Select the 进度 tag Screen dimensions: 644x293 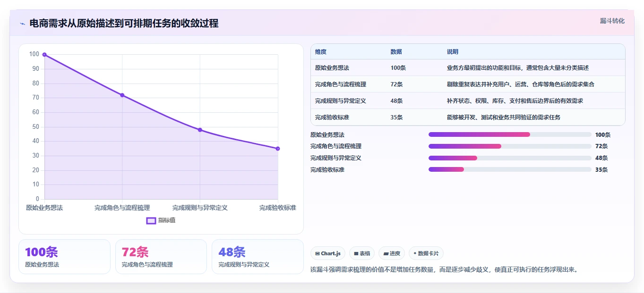tap(392, 253)
